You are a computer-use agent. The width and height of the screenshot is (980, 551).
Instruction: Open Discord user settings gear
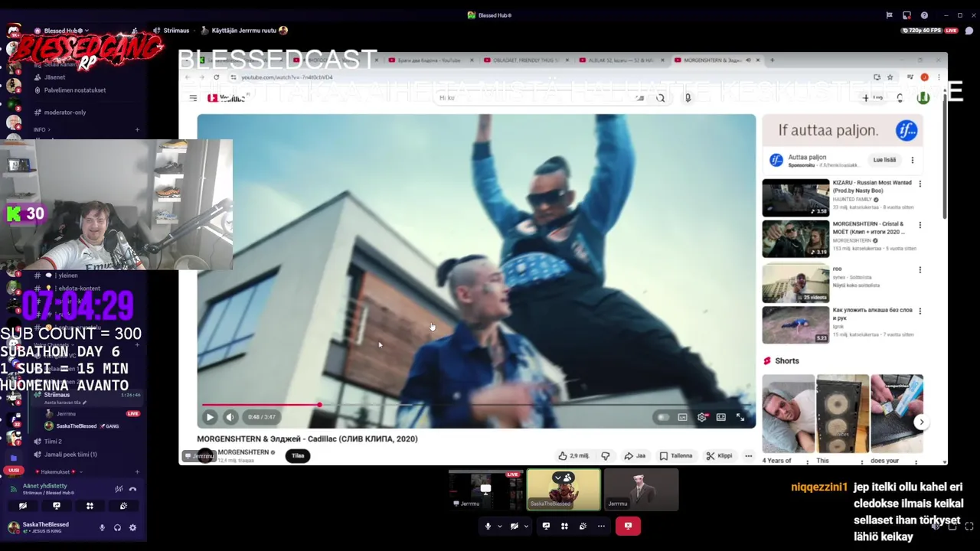[x=132, y=527]
